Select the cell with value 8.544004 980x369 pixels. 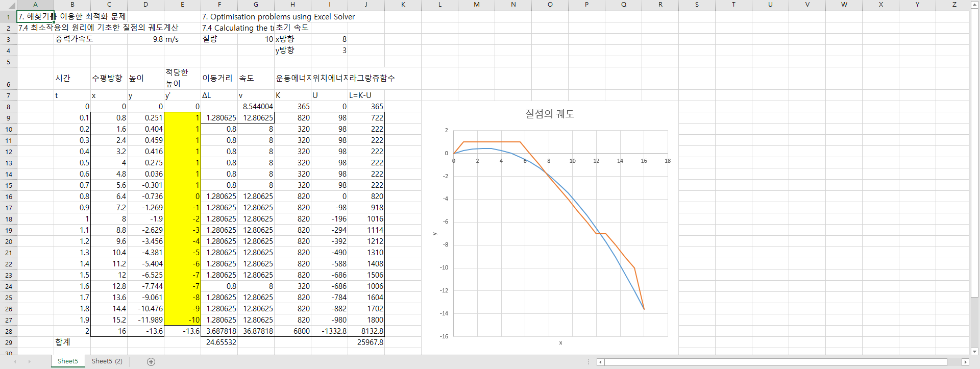coord(256,107)
